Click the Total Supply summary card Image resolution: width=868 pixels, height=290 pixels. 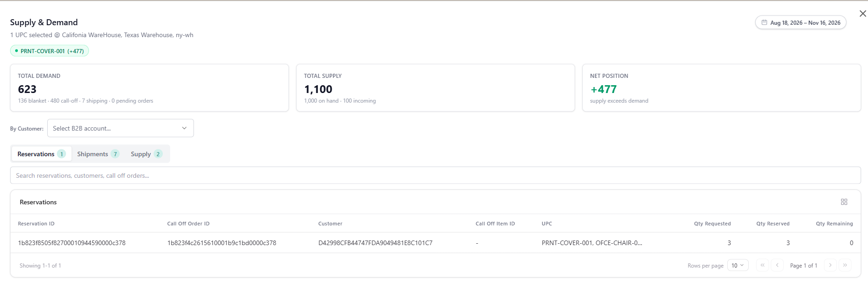click(435, 88)
